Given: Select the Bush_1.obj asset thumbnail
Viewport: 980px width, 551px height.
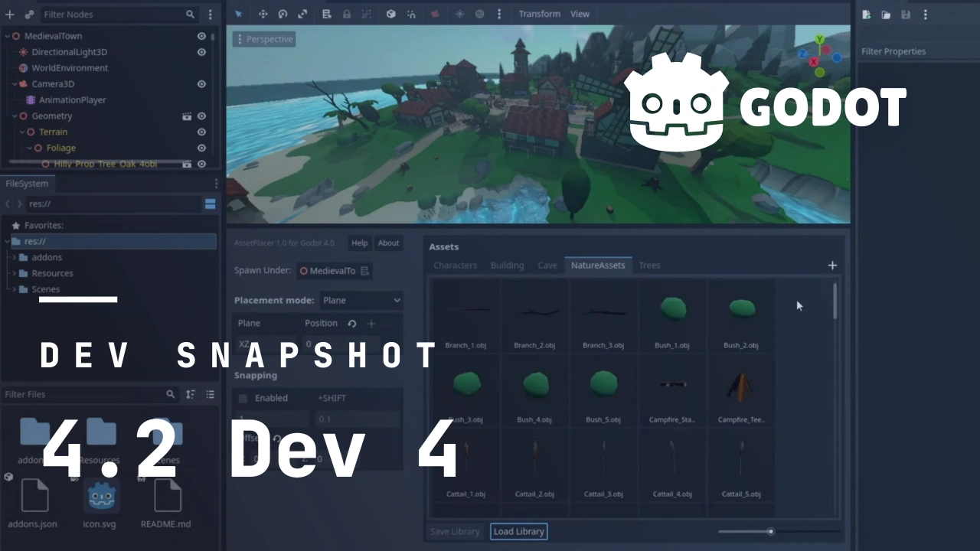Looking at the screenshot, I should point(672,315).
